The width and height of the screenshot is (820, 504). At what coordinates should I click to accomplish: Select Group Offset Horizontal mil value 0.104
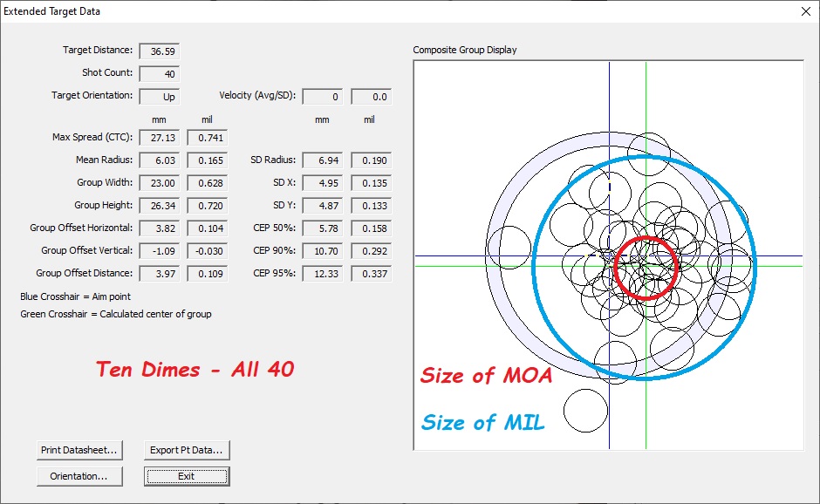[x=208, y=228]
